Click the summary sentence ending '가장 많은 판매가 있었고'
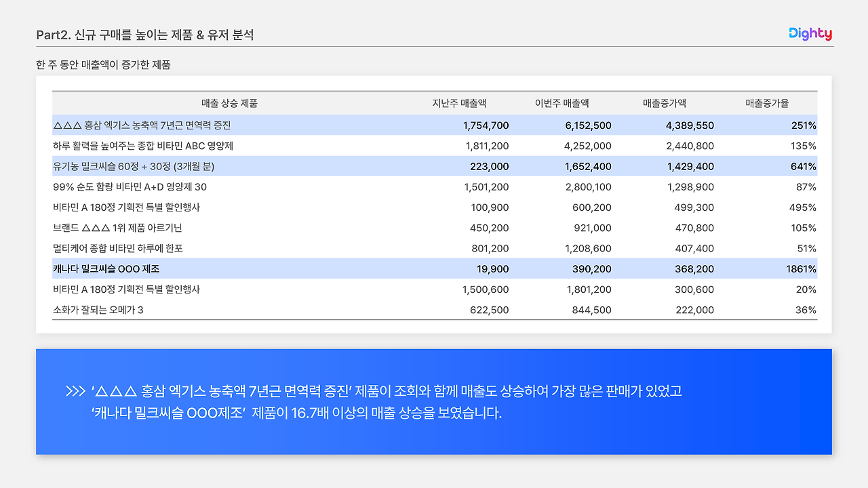 (386, 391)
